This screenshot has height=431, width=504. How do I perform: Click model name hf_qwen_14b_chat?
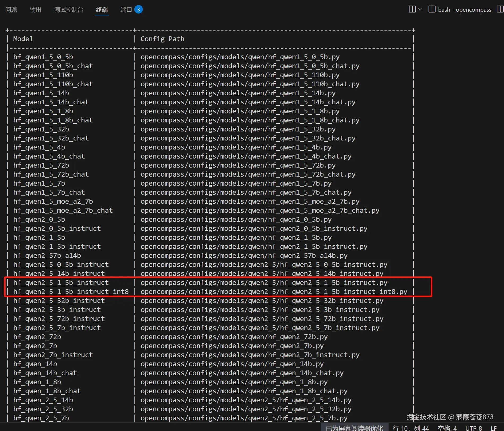click(45, 373)
